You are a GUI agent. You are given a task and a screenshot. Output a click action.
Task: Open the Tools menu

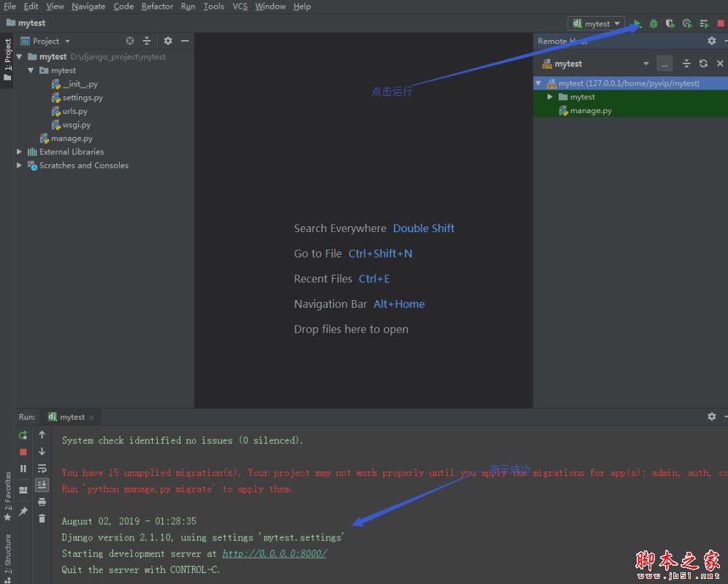tap(213, 7)
